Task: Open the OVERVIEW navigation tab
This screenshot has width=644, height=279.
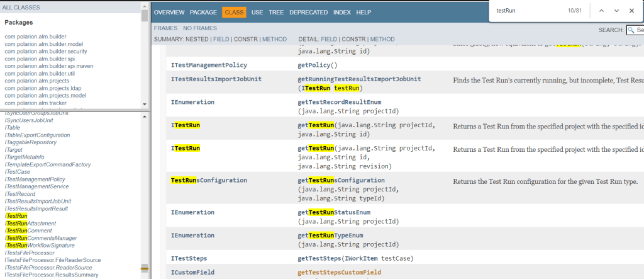Action: [169, 12]
